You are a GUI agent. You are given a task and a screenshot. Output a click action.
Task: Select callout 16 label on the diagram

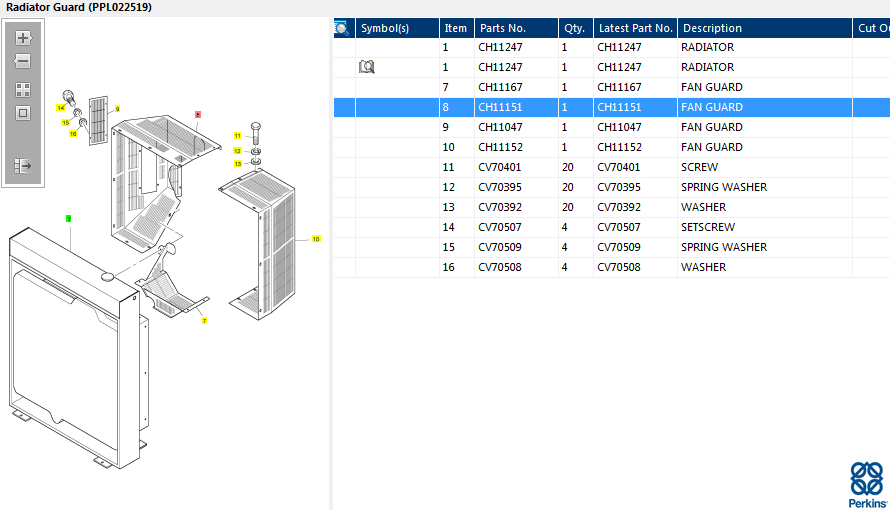[x=73, y=134]
